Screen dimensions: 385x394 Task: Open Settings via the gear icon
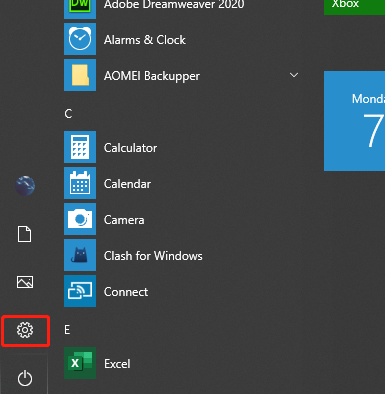[25, 330]
